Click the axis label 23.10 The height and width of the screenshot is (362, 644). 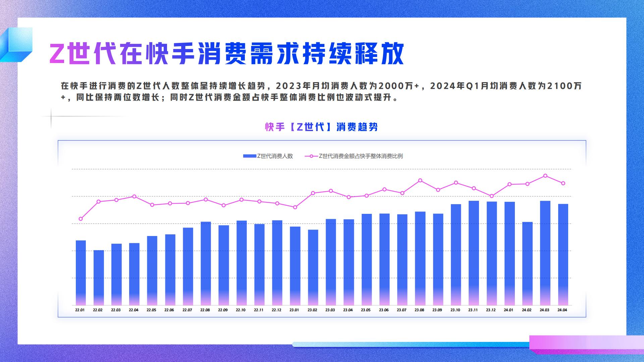[455, 310]
